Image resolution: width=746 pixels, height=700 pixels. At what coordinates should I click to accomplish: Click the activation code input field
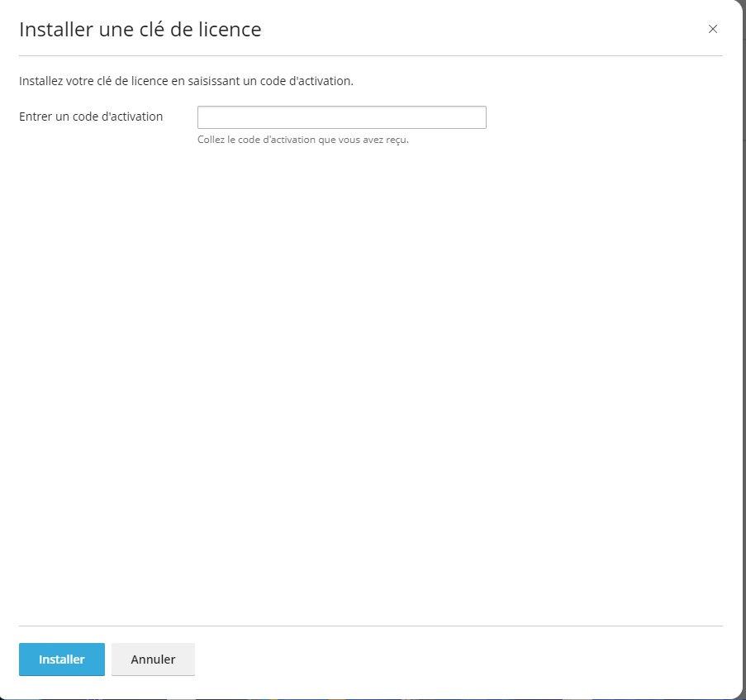coord(341,117)
